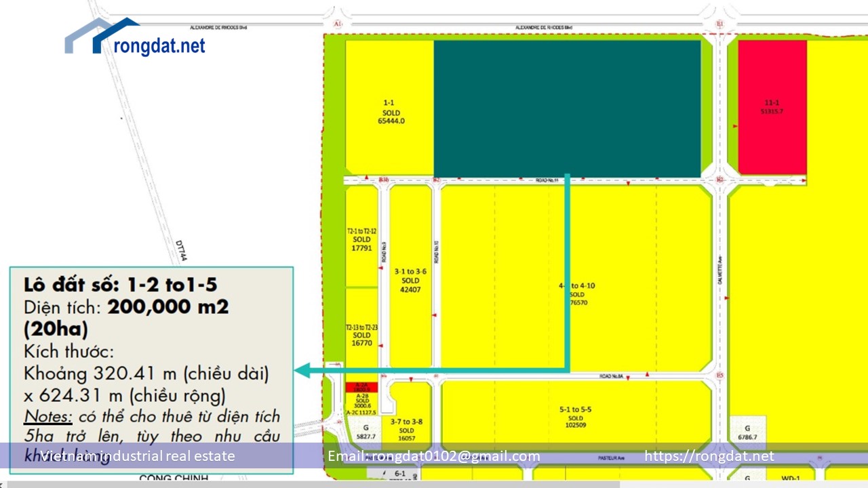This screenshot has width=868, height=488.
Task: Select the '3-1 to 3-6 SOLD 42407' lot label
Action: point(410,280)
